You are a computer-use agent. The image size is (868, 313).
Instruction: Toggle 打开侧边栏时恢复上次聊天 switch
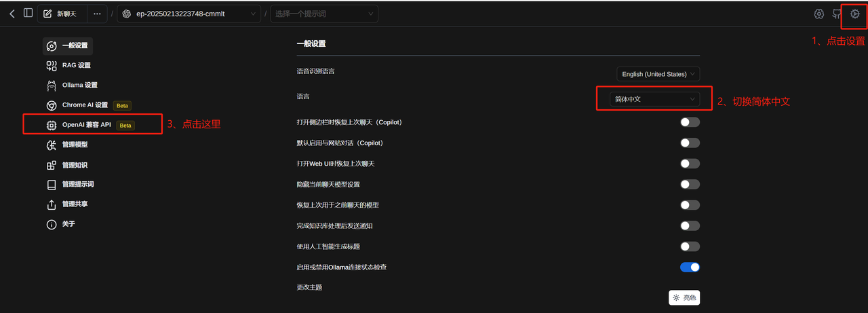[689, 122]
